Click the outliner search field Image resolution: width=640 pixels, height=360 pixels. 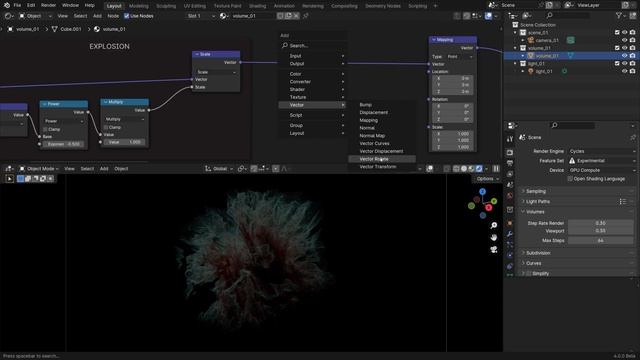567,16
